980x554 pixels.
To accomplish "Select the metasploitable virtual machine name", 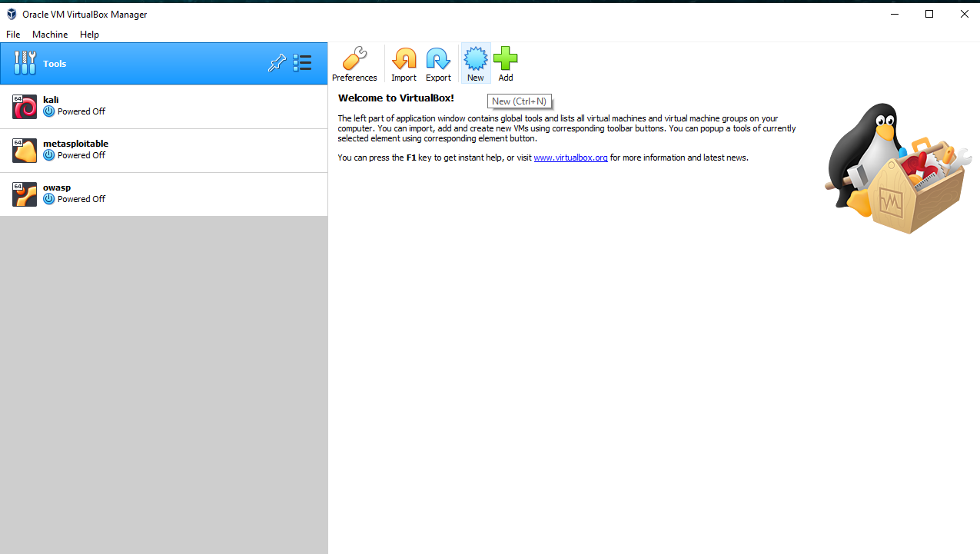I will (x=75, y=144).
